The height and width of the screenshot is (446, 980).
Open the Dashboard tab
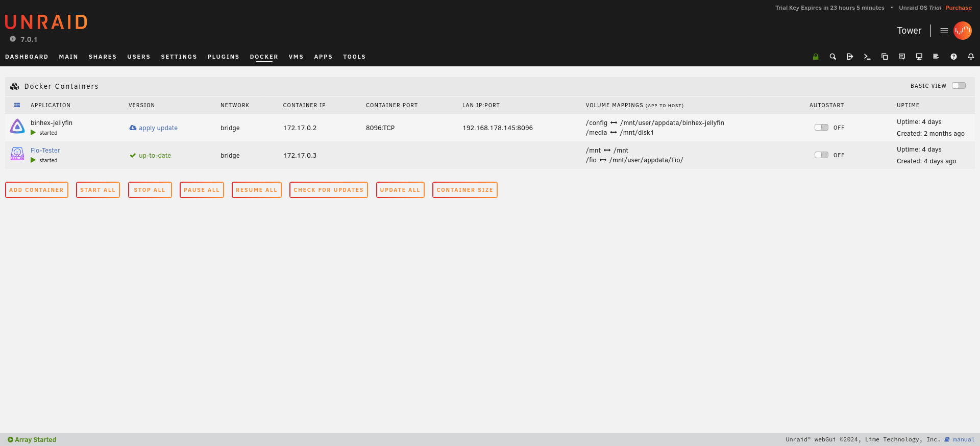point(27,57)
